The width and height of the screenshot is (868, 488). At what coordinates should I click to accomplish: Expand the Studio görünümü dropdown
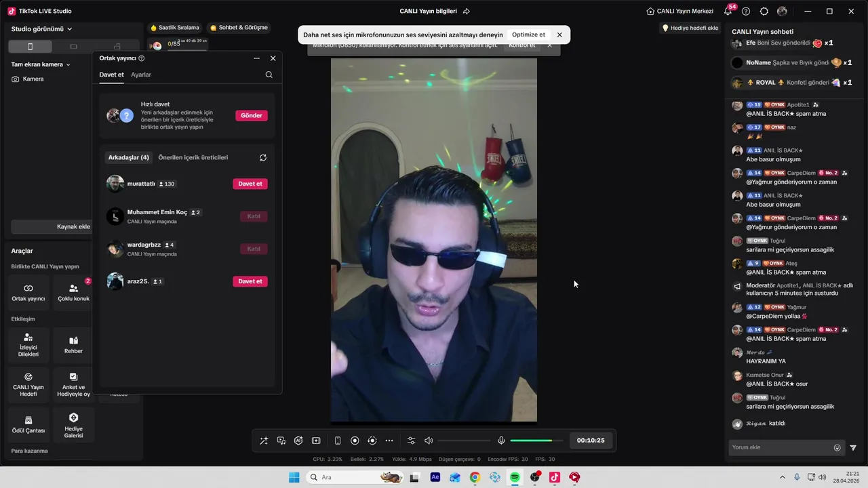[x=42, y=29]
